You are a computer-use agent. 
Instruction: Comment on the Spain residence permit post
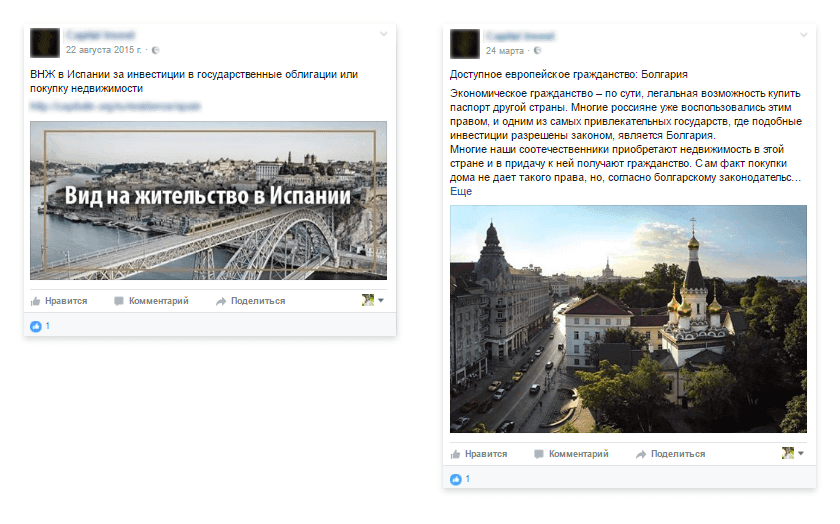151,301
